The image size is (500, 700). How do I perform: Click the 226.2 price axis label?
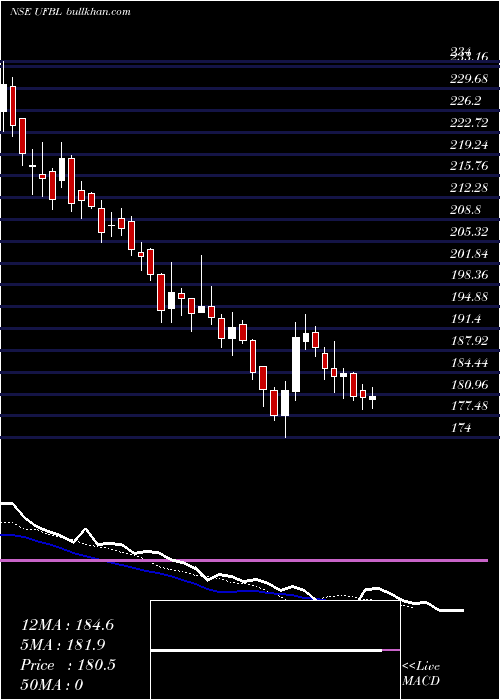coord(466,101)
